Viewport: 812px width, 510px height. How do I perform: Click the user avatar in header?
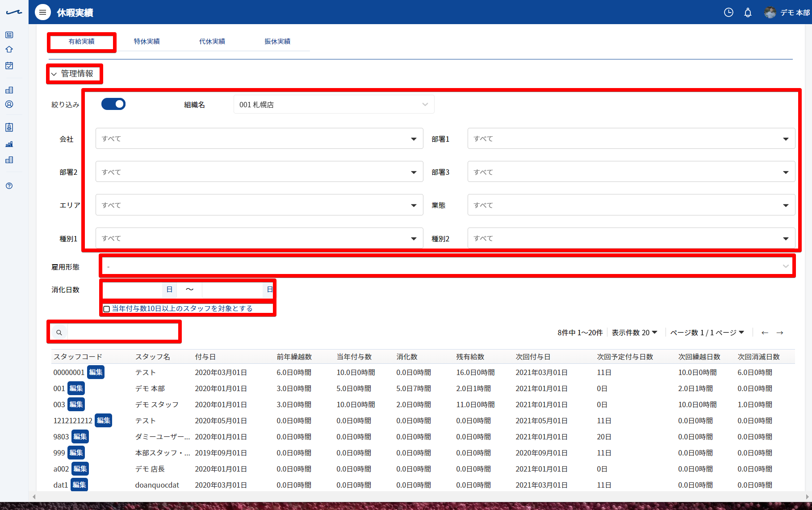click(770, 13)
